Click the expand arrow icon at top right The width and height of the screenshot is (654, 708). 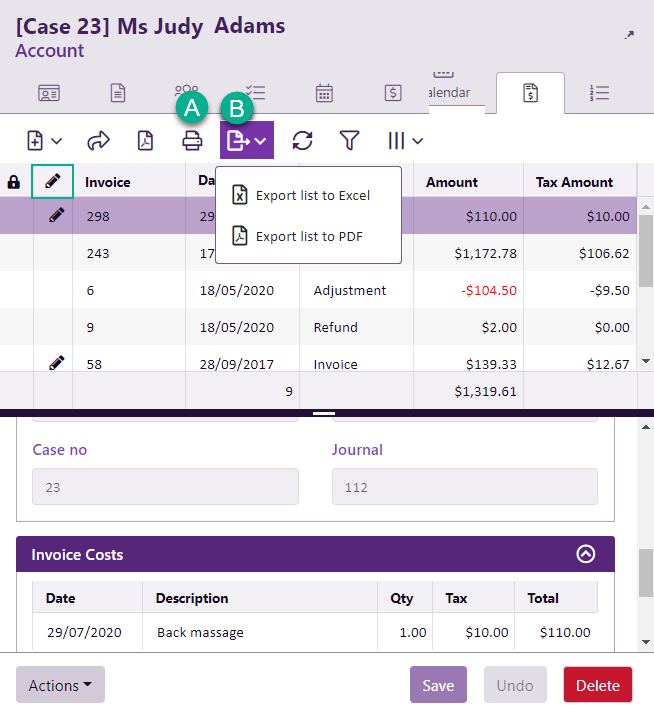tap(629, 35)
